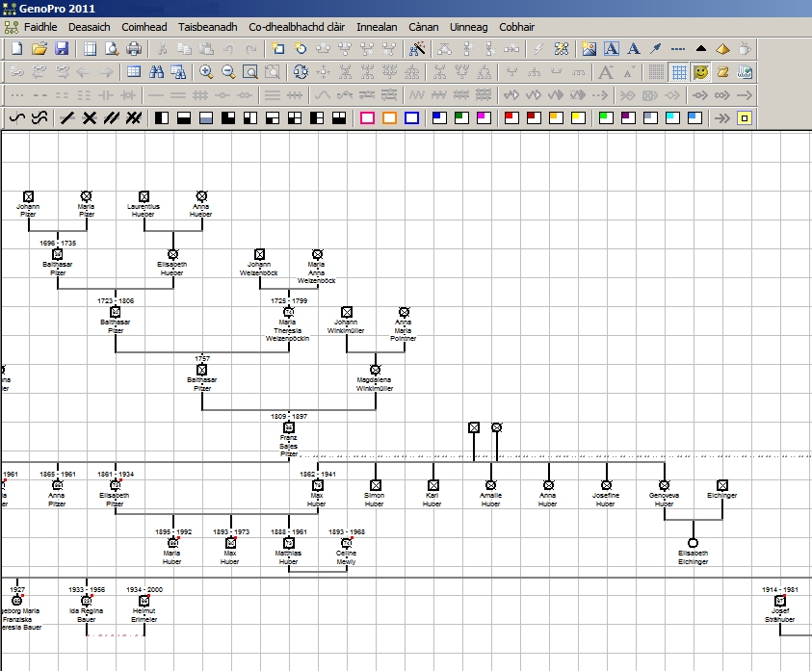812x671 pixels.
Task: Open the Cobhair menu
Action: [x=516, y=27]
